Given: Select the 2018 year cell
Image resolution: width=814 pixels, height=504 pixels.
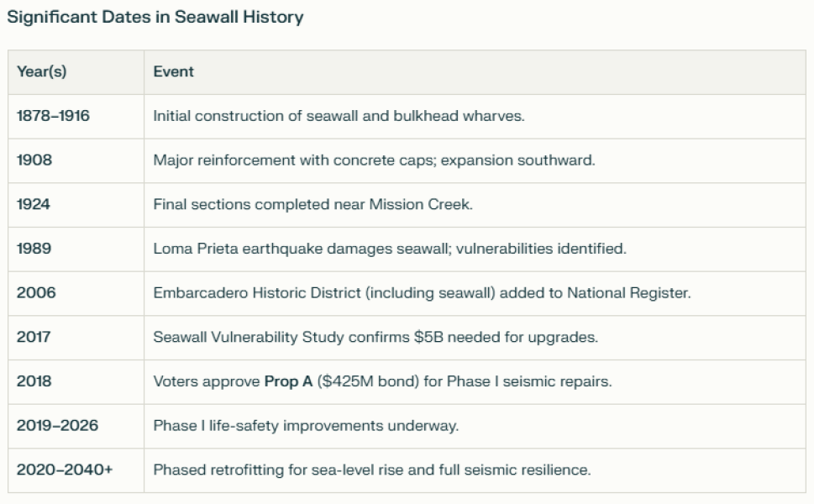Looking at the screenshot, I should (76, 381).
